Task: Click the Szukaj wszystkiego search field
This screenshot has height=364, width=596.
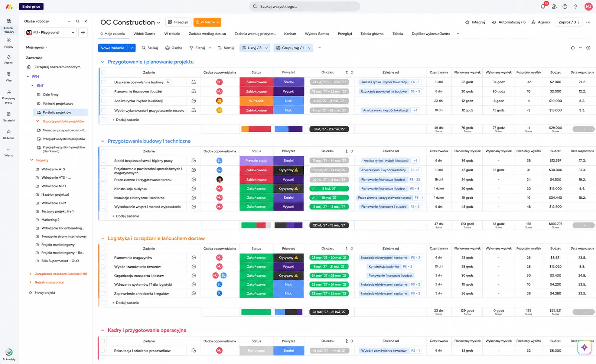Action: pos(304,6)
